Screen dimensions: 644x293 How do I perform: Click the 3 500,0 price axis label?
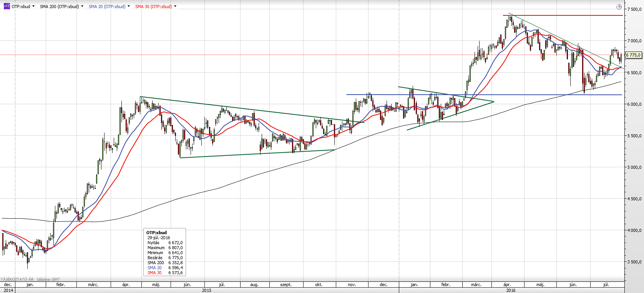(x=634, y=262)
